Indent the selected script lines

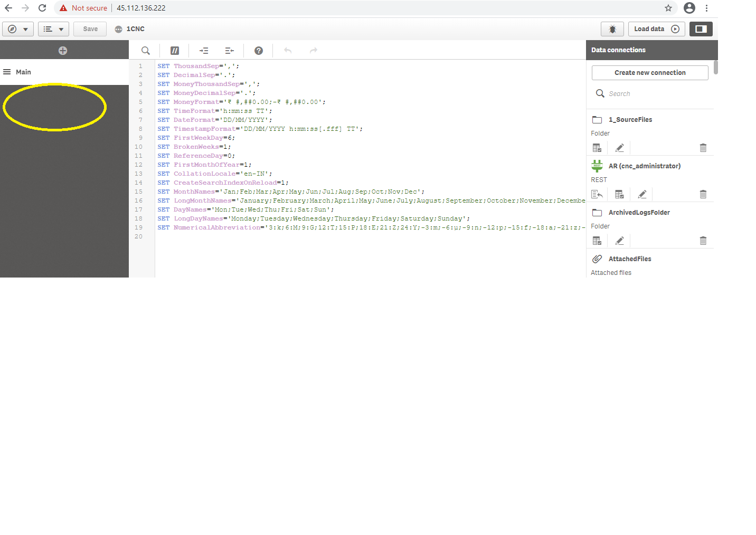(204, 51)
